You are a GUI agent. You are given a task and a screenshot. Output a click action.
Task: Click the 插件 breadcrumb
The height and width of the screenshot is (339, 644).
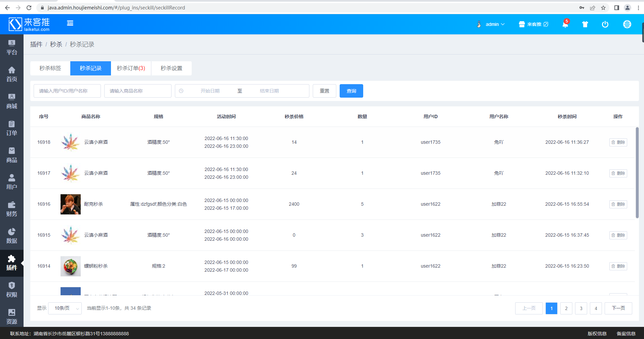(x=36, y=44)
